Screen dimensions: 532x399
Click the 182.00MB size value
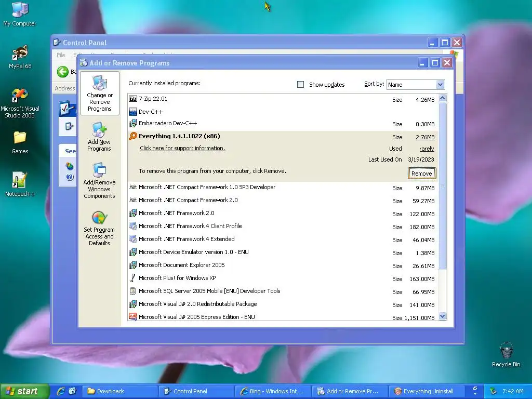tap(422, 227)
